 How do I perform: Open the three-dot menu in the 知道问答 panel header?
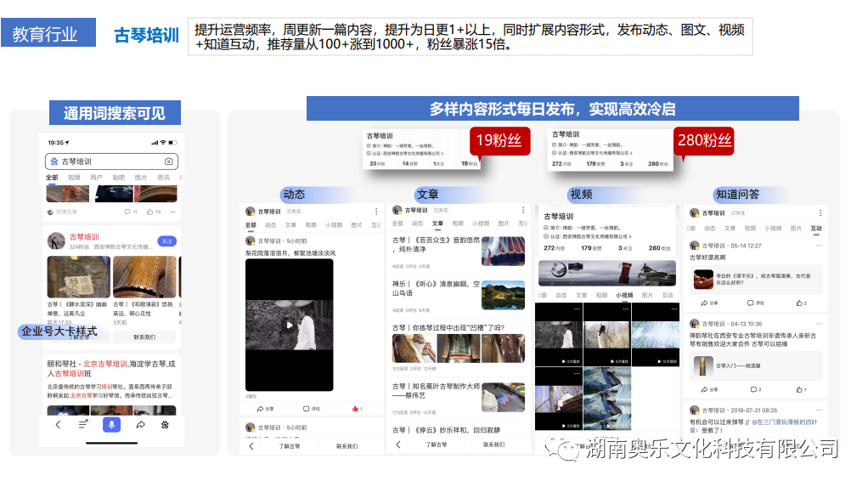tap(820, 212)
